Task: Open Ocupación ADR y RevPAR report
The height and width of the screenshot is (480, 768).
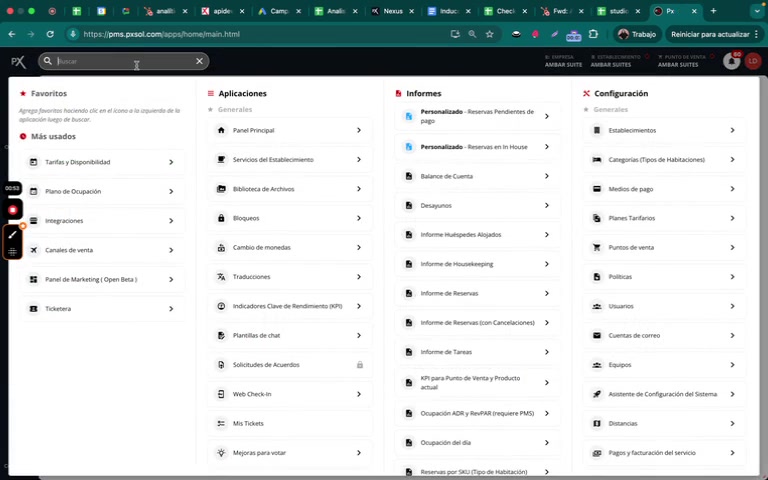Action: pyautogui.click(x=478, y=413)
